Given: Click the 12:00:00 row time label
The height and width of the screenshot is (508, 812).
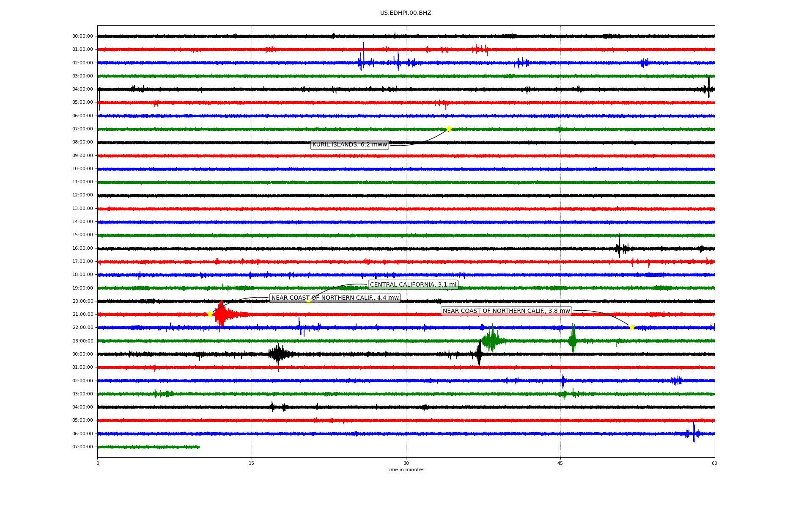Looking at the screenshot, I should click(x=82, y=195).
